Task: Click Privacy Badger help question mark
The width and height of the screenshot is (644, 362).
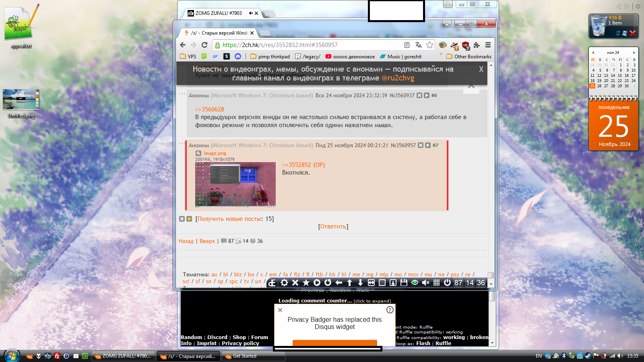Action: pos(390,310)
